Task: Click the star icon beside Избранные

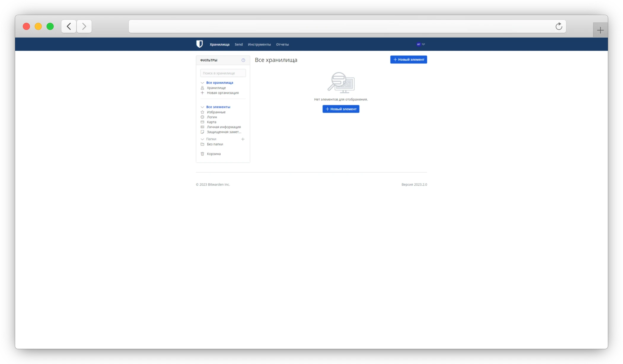Action: pyautogui.click(x=202, y=112)
